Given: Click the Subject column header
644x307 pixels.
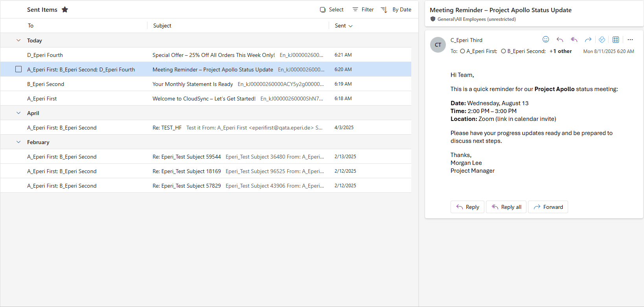Looking at the screenshot, I should click(x=162, y=26).
